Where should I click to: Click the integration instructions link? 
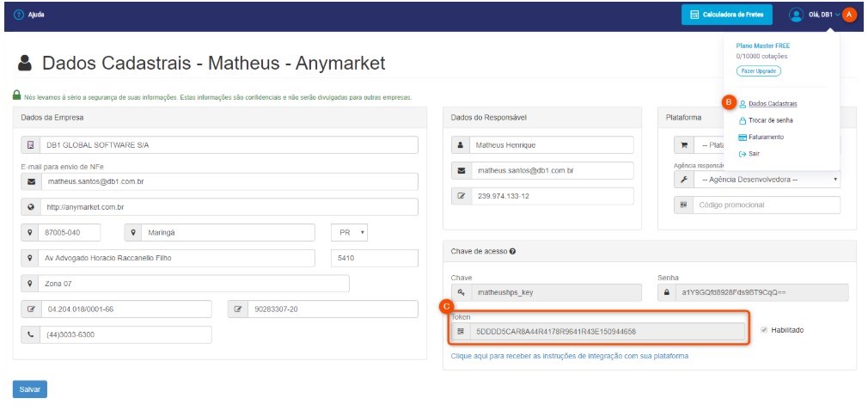click(x=569, y=356)
